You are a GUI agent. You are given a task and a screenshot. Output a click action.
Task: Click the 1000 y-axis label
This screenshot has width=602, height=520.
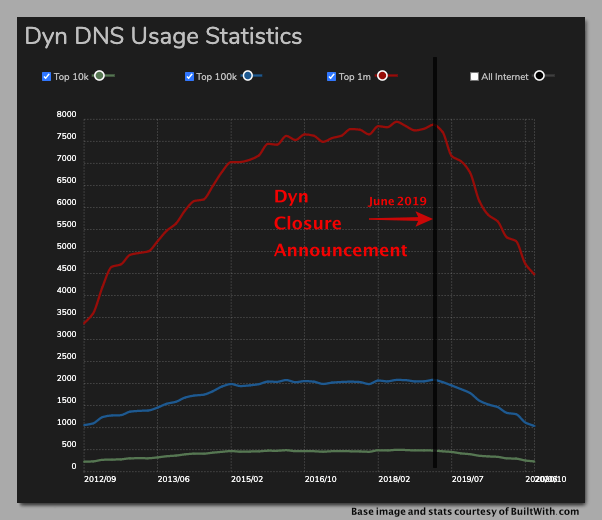66,422
